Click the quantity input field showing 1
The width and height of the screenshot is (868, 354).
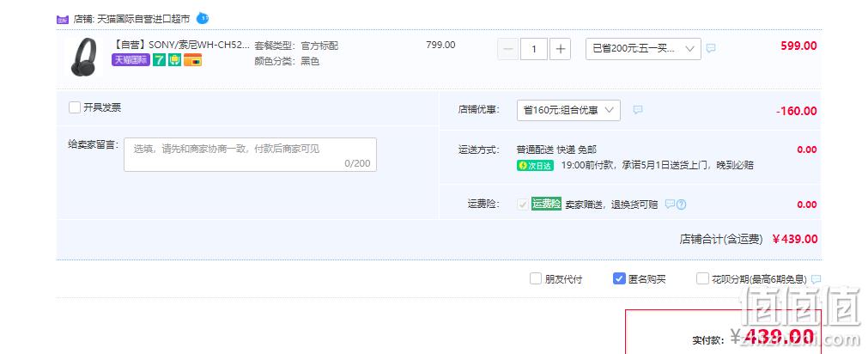click(x=534, y=49)
